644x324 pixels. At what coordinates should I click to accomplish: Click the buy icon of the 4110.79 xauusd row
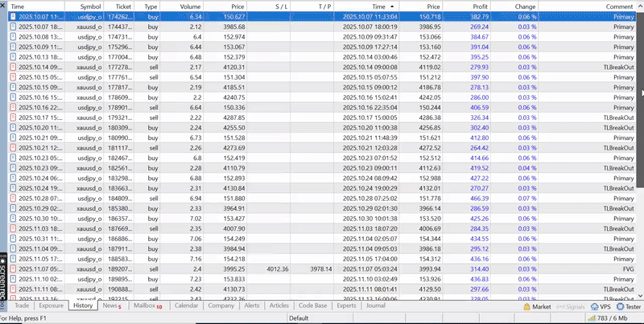13,168
